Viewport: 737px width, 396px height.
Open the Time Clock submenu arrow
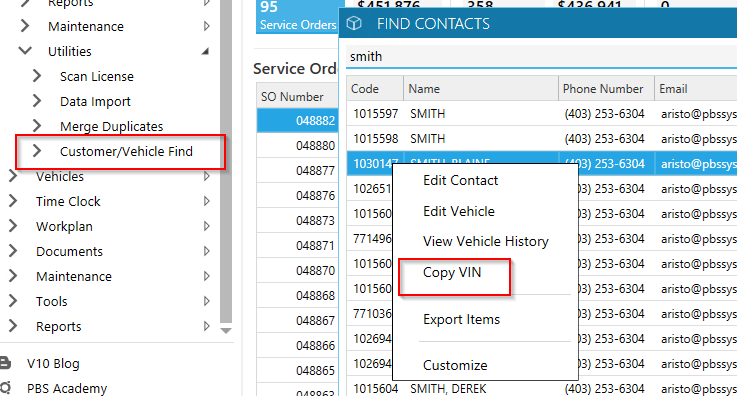click(x=206, y=201)
